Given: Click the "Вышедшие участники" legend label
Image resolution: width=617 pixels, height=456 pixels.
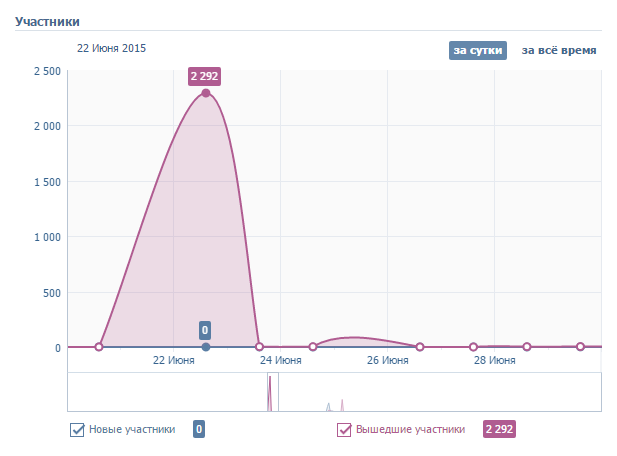Looking at the screenshot, I should coord(410,430).
